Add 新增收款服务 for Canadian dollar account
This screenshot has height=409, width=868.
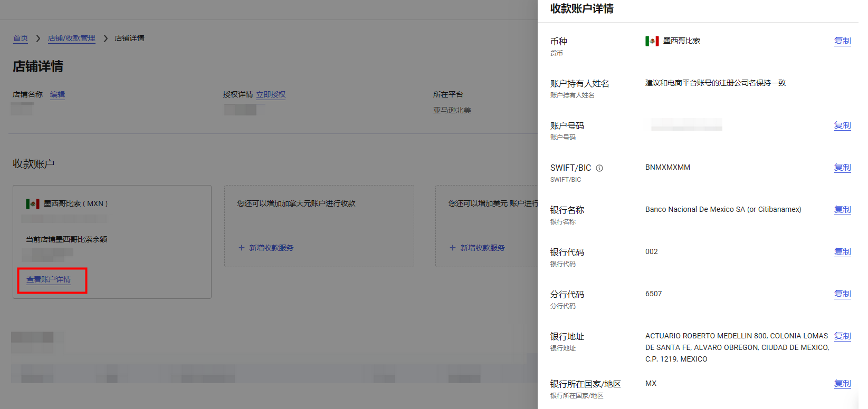tap(271, 248)
